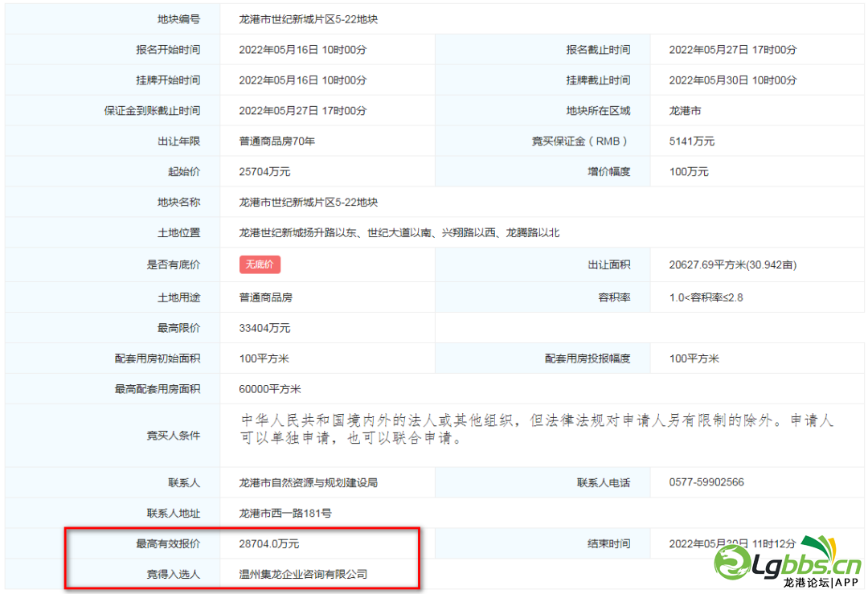Click the 报名开始时间 label
Viewport: 868px width, 594px height.
pos(168,50)
